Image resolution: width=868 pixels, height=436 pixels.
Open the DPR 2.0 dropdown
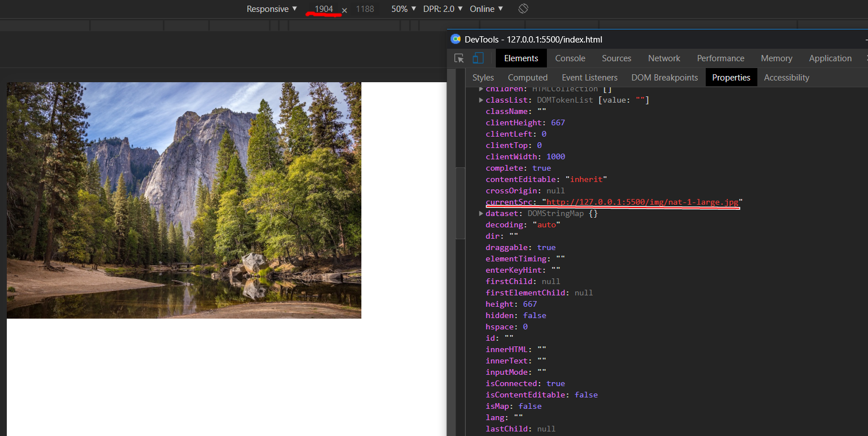pos(443,9)
